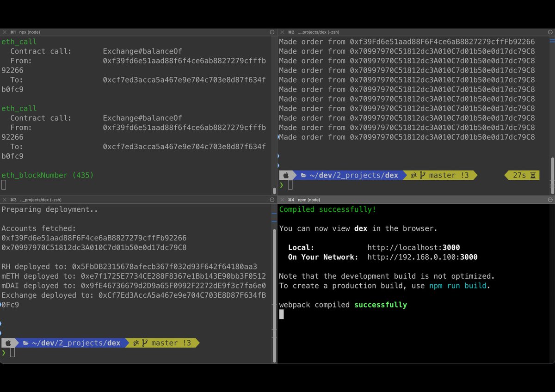Image resolution: width=555 pixels, height=392 pixels.
Task: Close pane 3 running zsh in projects/dex
Action: pyautogui.click(x=4, y=200)
